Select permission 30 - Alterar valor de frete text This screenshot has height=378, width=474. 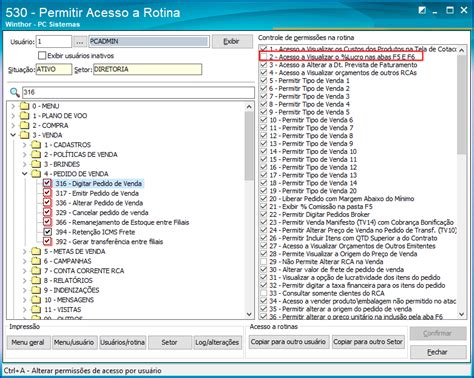point(337,270)
